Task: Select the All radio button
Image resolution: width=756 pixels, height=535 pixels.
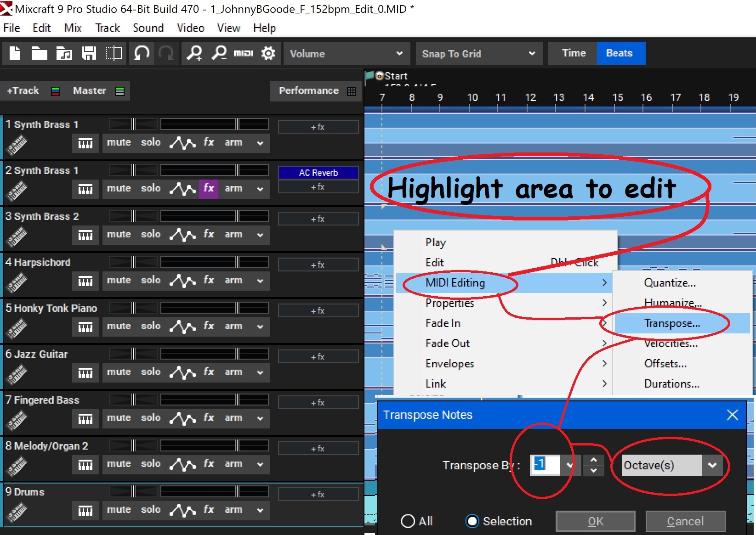Action: (x=408, y=521)
